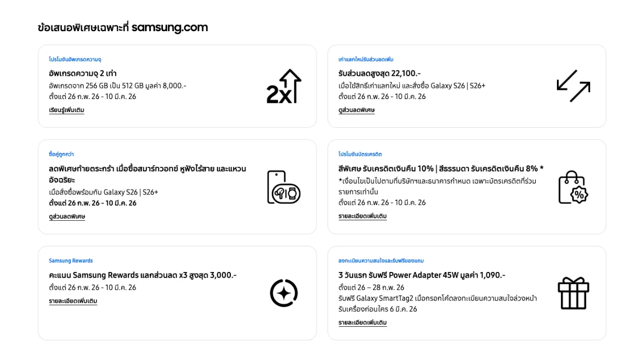Screen dimensions: 644x362
Task: Open รายละเอียดเพิ่มเติม in the Power Adapter gift card
Action: tap(362, 323)
